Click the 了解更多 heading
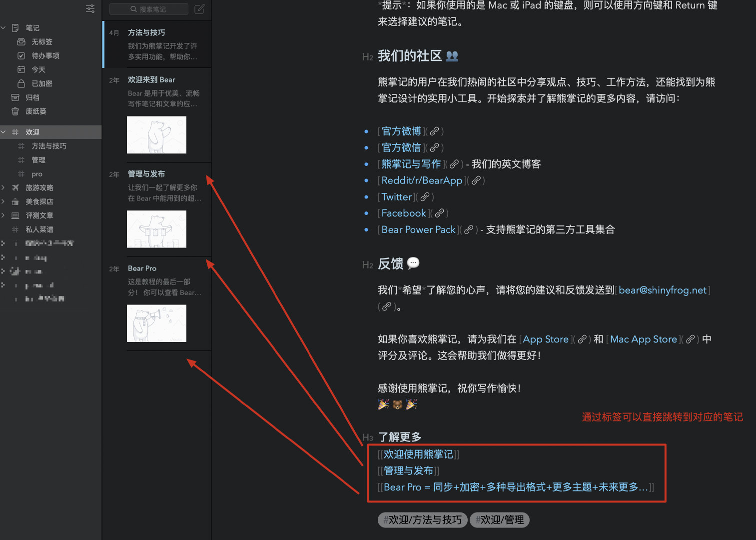 [400, 437]
